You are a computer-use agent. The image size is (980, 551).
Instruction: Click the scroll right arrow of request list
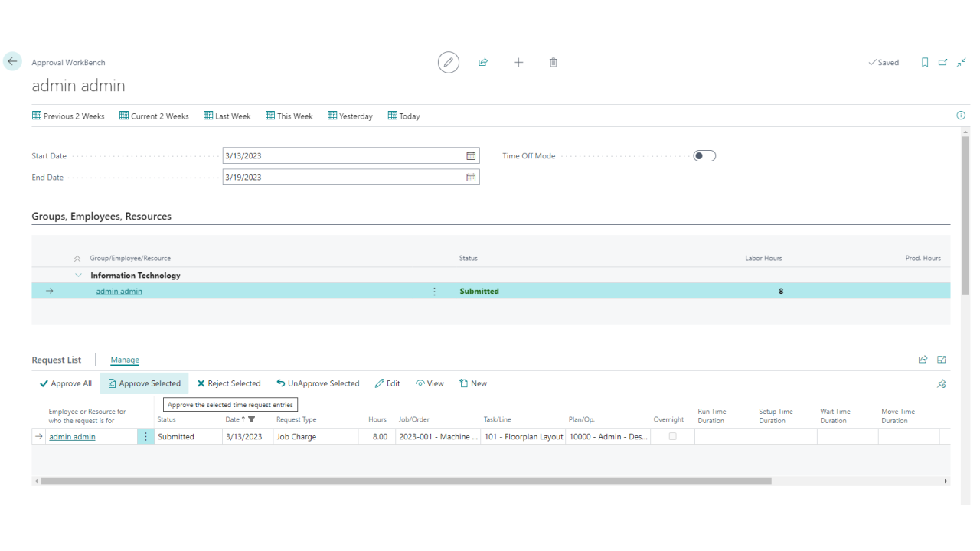[946, 481]
